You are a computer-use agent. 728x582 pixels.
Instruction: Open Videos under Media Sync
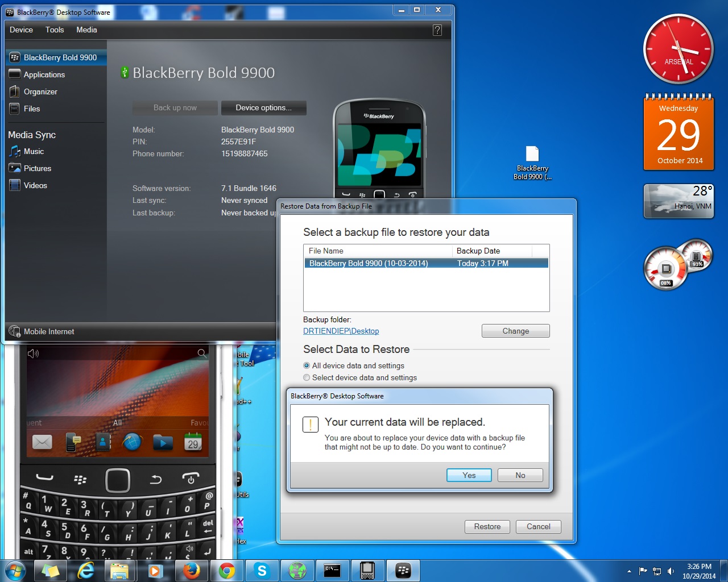35,185
